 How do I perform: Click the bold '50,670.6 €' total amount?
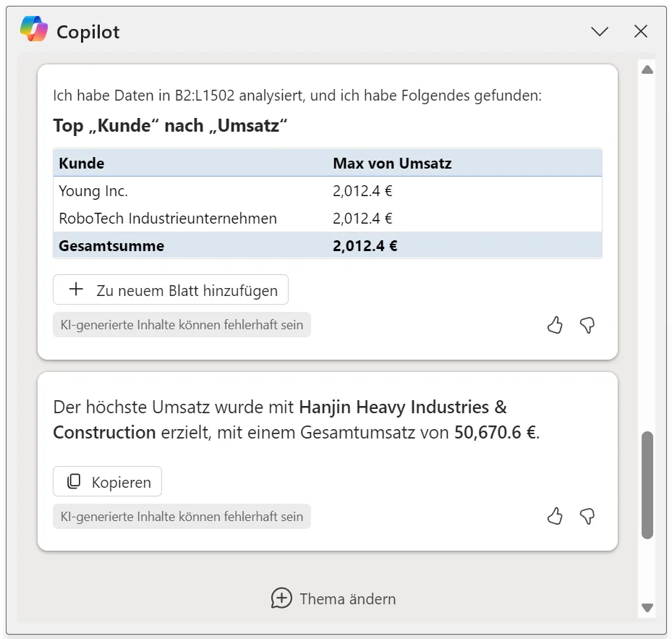(x=496, y=432)
